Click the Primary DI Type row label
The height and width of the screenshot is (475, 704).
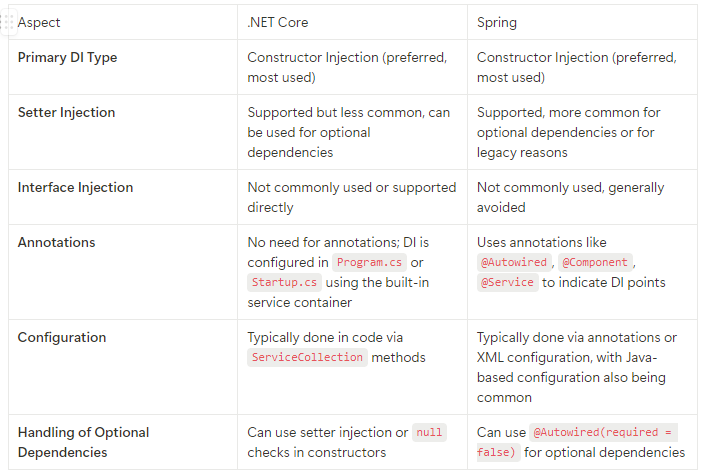click(67, 57)
